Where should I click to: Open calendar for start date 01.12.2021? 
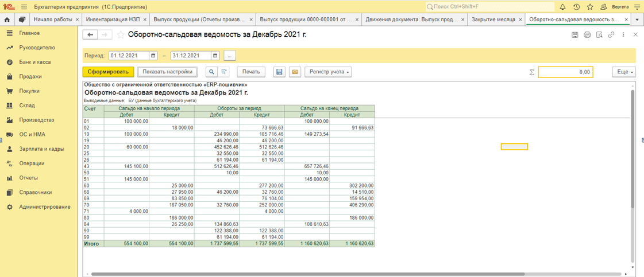(x=153, y=55)
